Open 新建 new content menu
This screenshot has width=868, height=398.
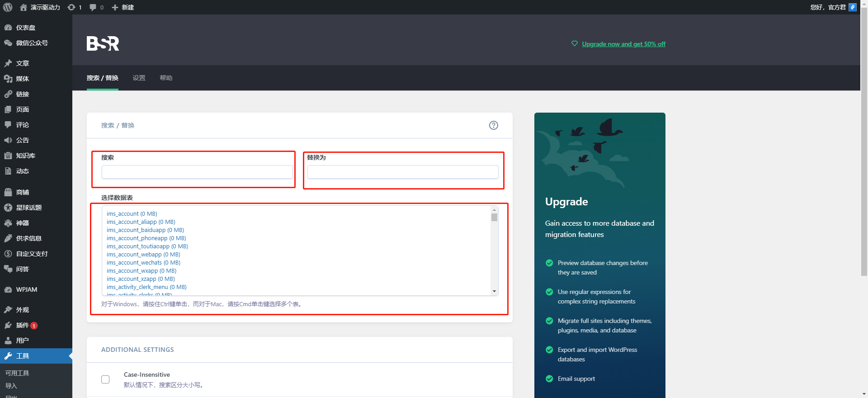123,7
